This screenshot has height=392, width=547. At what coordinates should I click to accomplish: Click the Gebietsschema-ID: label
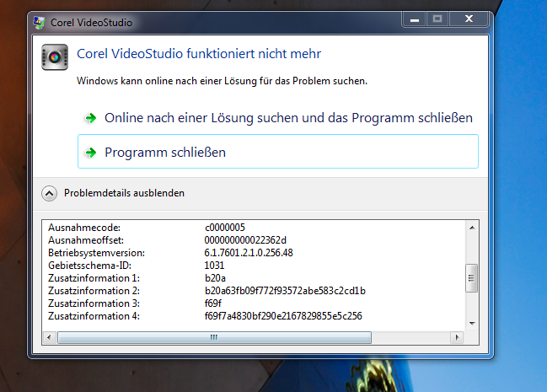pyautogui.click(x=89, y=266)
